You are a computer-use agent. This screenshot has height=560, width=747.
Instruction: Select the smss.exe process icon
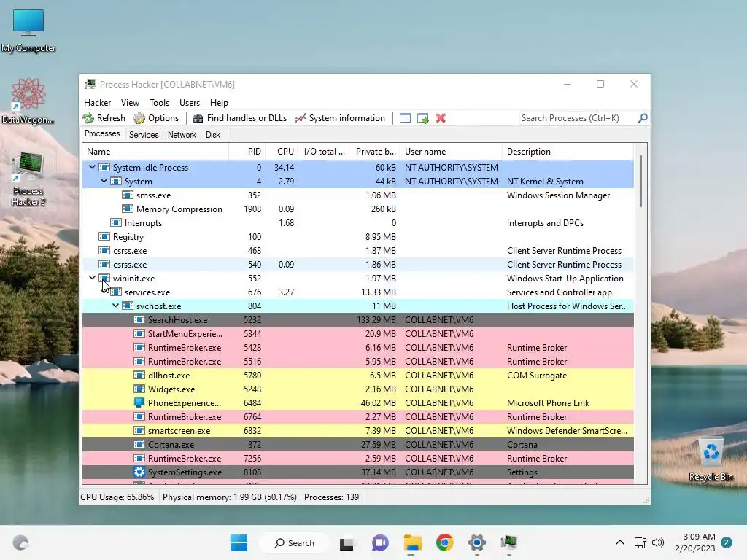pos(127,195)
